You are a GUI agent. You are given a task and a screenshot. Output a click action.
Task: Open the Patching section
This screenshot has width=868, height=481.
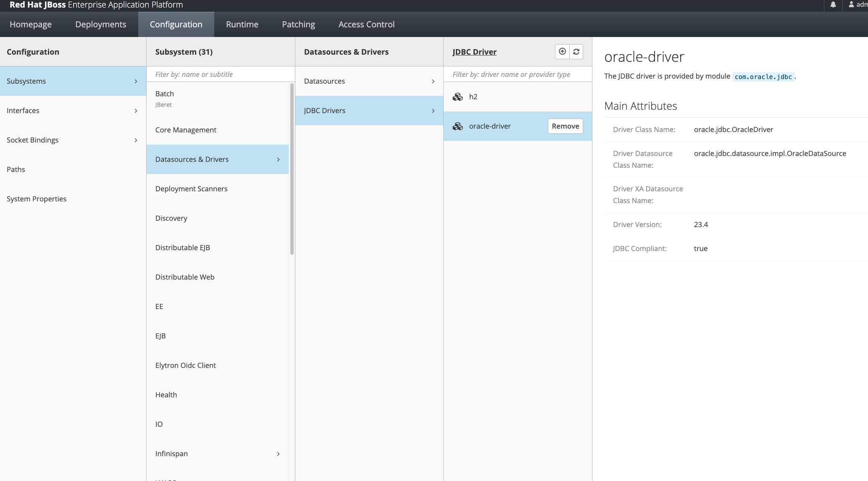tap(298, 24)
